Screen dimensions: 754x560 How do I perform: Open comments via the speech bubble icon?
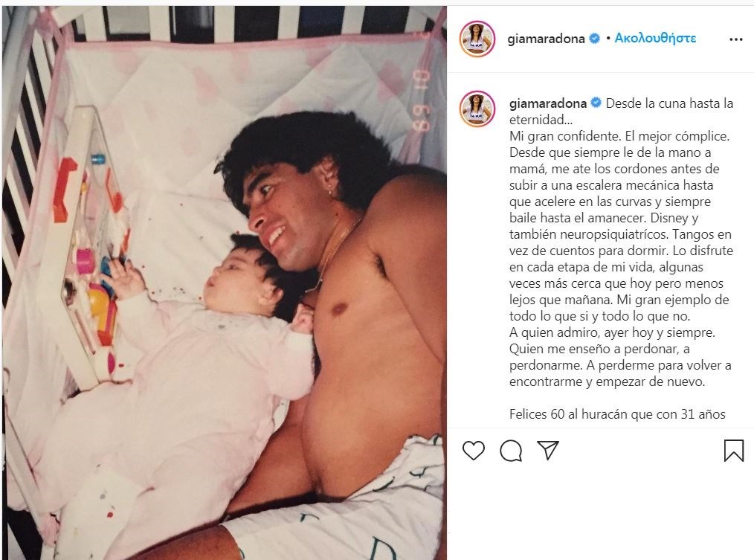point(511,451)
